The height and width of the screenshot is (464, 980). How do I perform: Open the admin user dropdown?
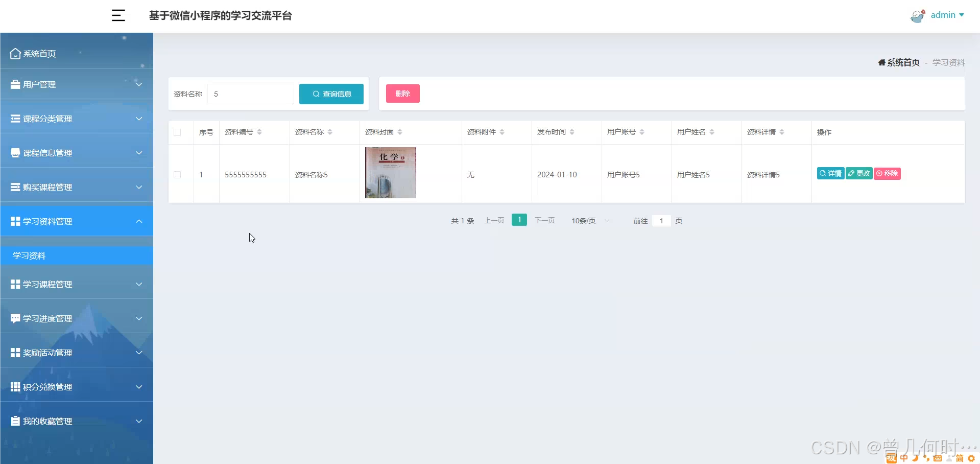tap(947, 15)
